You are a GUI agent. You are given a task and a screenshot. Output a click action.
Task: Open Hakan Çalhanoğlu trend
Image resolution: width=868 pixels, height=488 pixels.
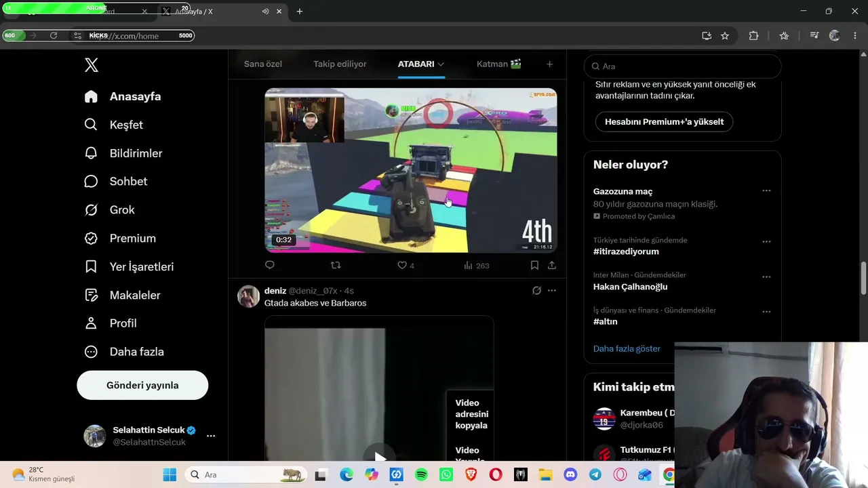[x=631, y=287]
